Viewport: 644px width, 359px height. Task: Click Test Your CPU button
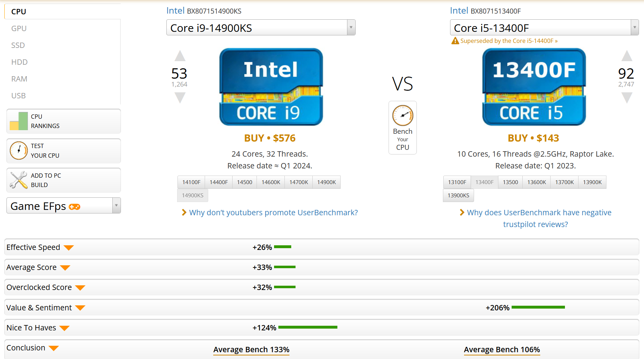pyautogui.click(x=64, y=151)
